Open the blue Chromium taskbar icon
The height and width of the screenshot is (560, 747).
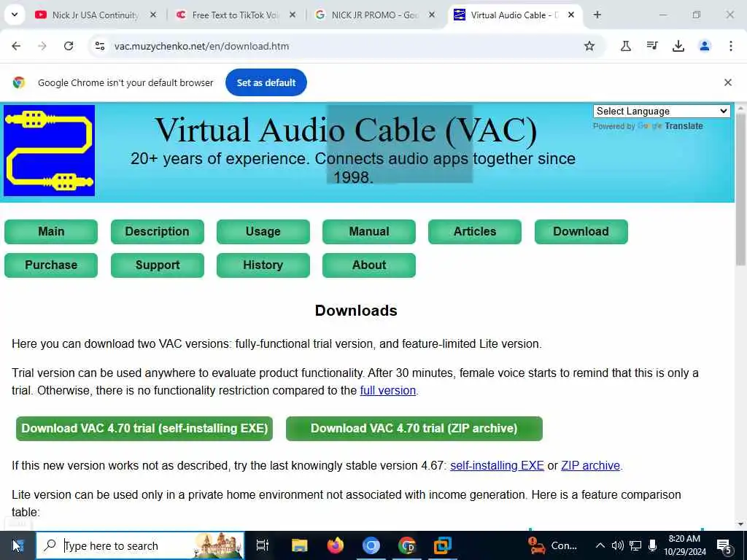point(371,545)
